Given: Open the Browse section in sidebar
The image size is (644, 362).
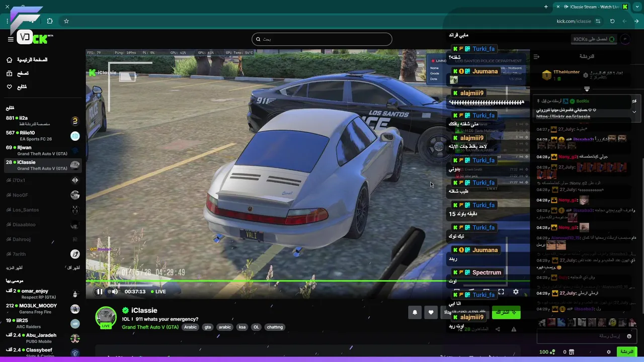Looking at the screenshot, I should [x=18, y=73].
